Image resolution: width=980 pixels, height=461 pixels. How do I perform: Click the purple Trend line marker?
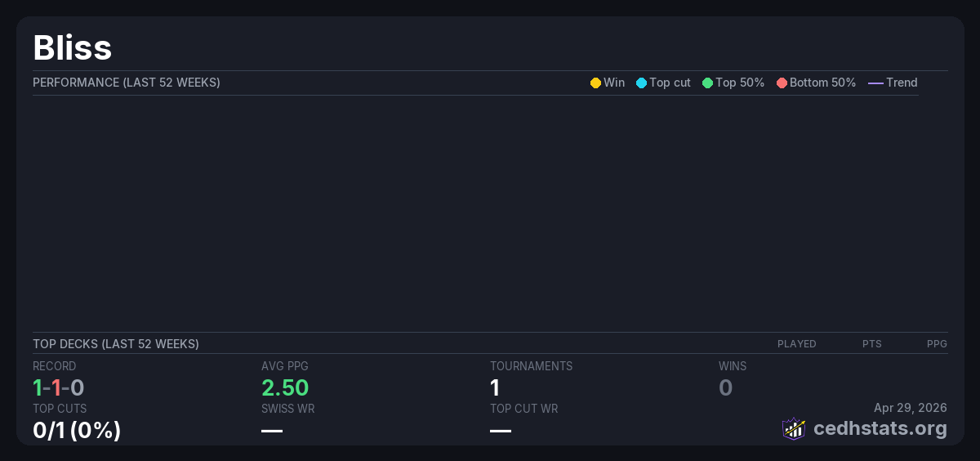[x=875, y=83]
